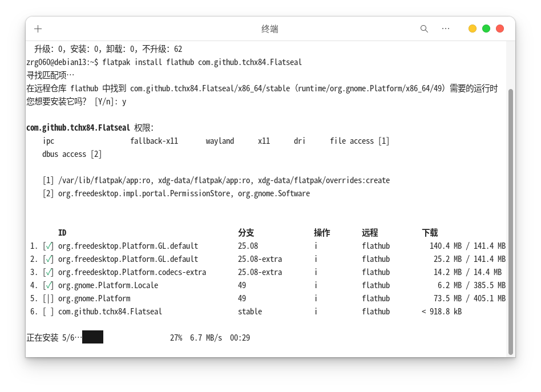
Task: Click the vertical scrollbar thumb on right
Action: [511, 221]
